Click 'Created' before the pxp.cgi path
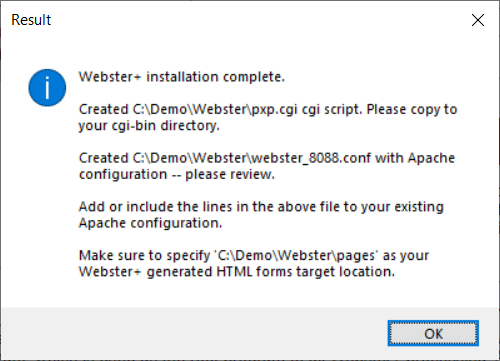The height and width of the screenshot is (361, 500). [104, 110]
